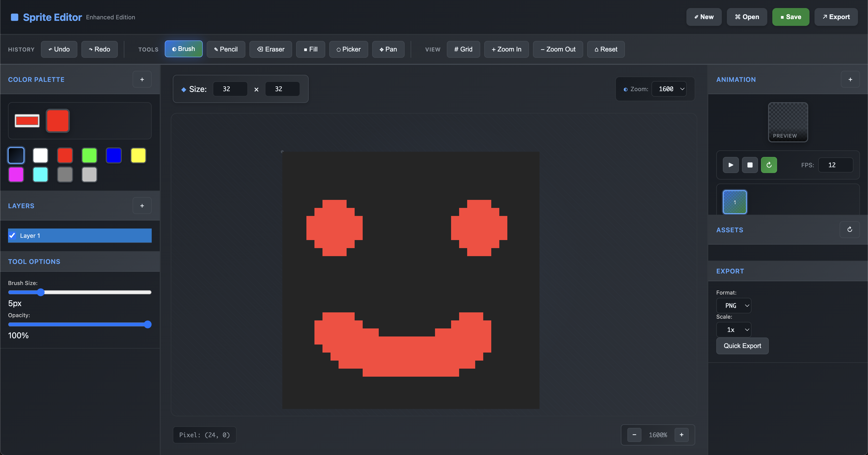The width and height of the screenshot is (868, 455).
Task: Activate the color Picker tool
Action: pyautogui.click(x=348, y=49)
